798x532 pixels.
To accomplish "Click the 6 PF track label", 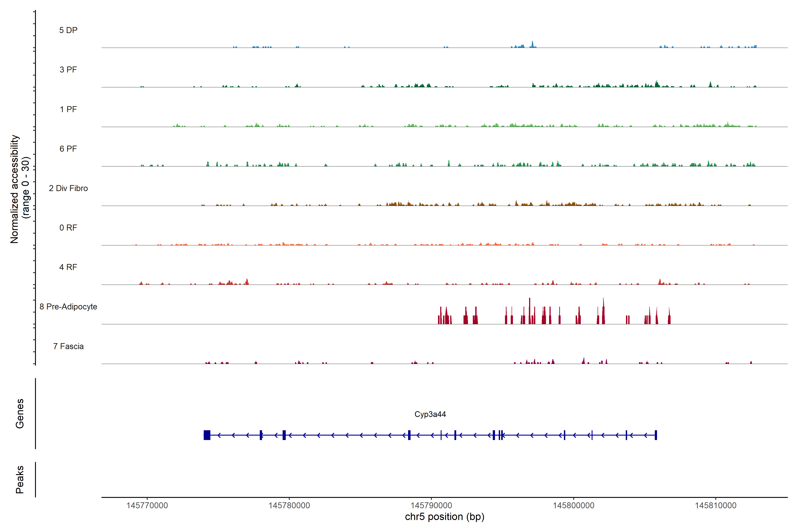I will tap(68, 149).
